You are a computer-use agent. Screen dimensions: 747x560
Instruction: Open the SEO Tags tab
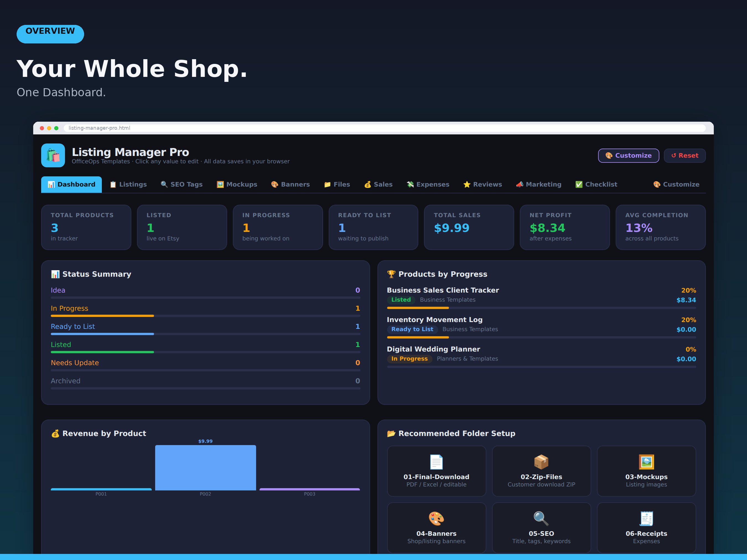tap(181, 184)
